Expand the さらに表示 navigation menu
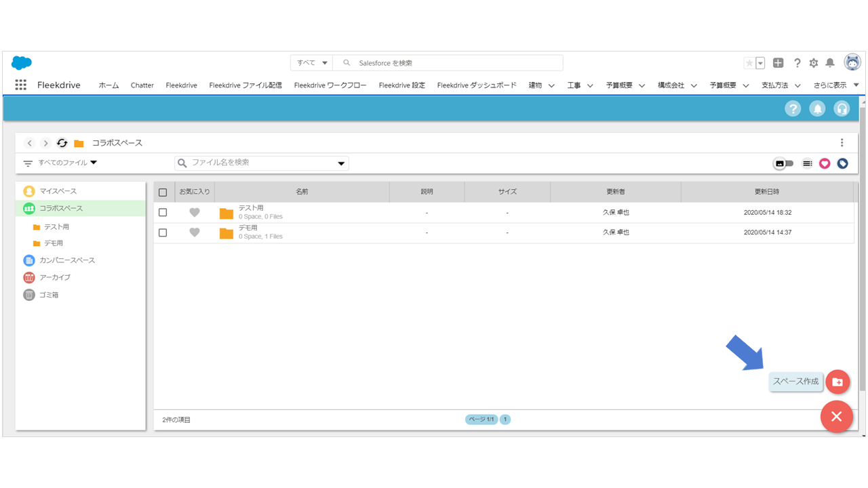Image resolution: width=868 pixels, height=488 pixels. (x=836, y=85)
